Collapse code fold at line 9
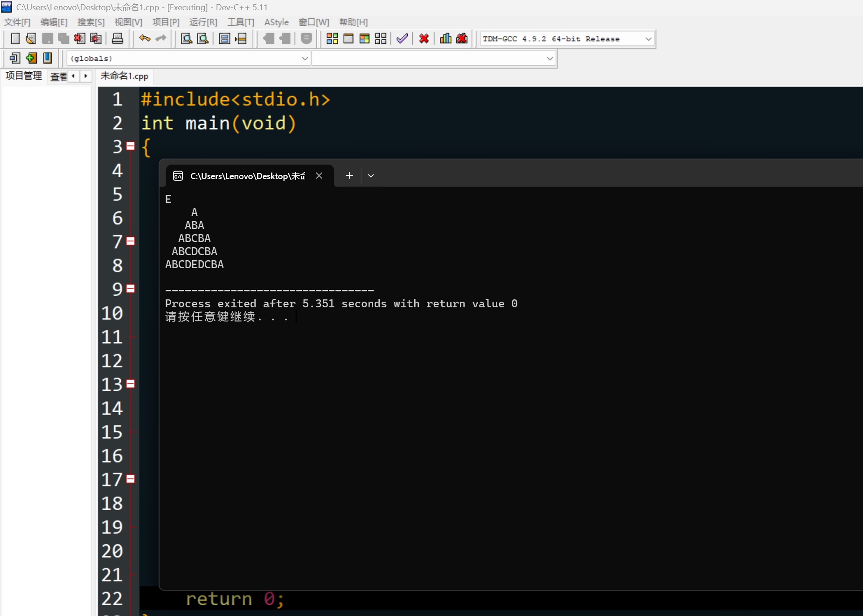The image size is (863, 616). 131,289
